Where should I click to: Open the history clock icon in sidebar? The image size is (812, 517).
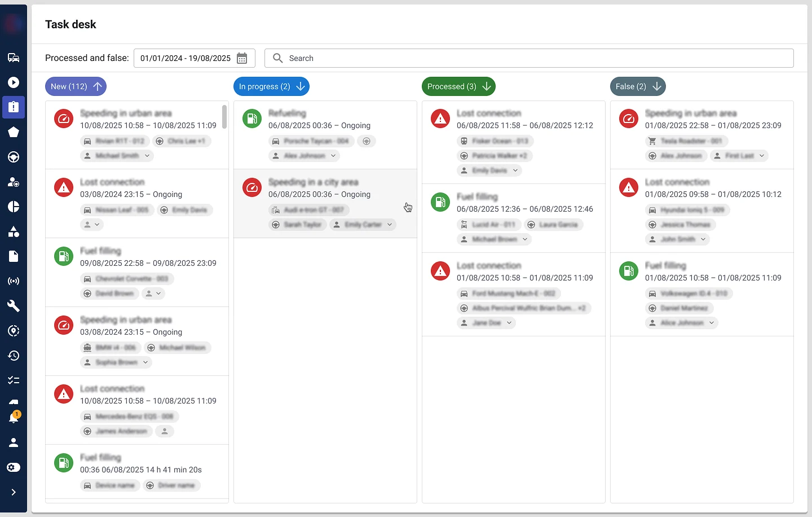pos(14,356)
